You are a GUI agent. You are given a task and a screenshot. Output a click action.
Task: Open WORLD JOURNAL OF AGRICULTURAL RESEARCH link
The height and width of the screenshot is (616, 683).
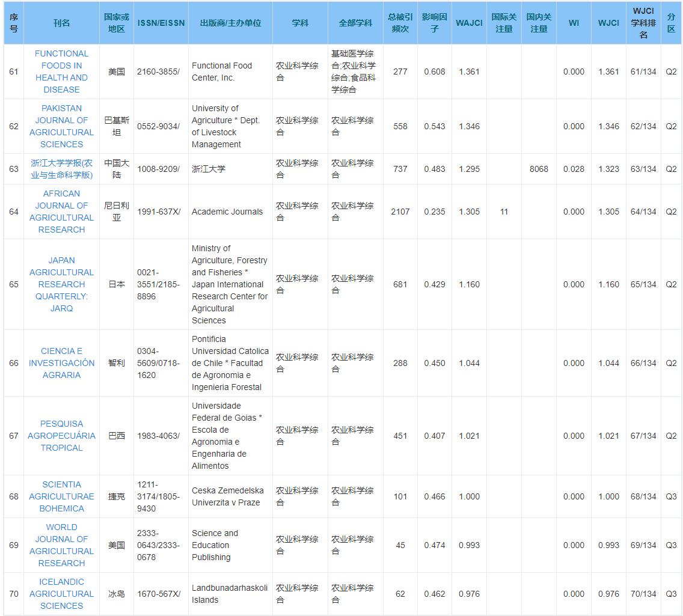[x=61, y=545]
